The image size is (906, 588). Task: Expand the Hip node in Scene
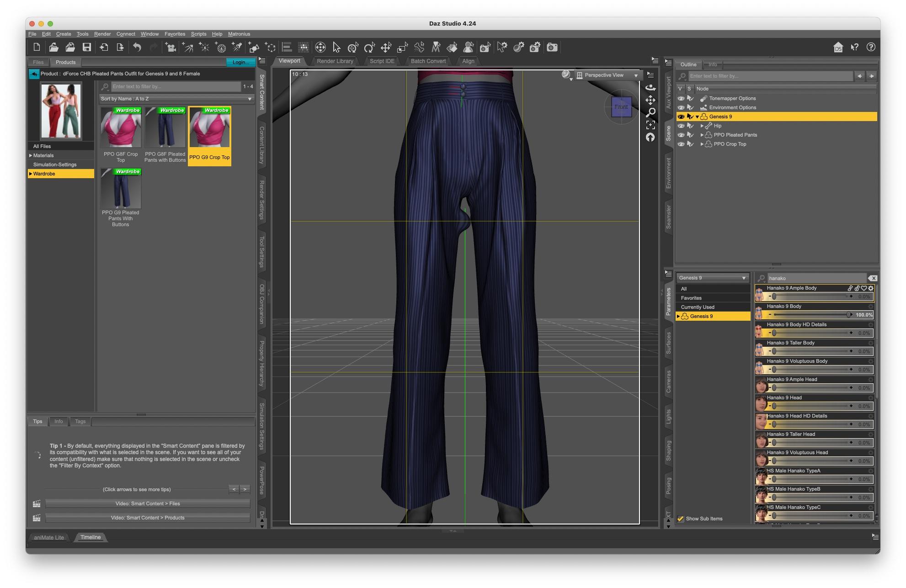pos(702,126)
